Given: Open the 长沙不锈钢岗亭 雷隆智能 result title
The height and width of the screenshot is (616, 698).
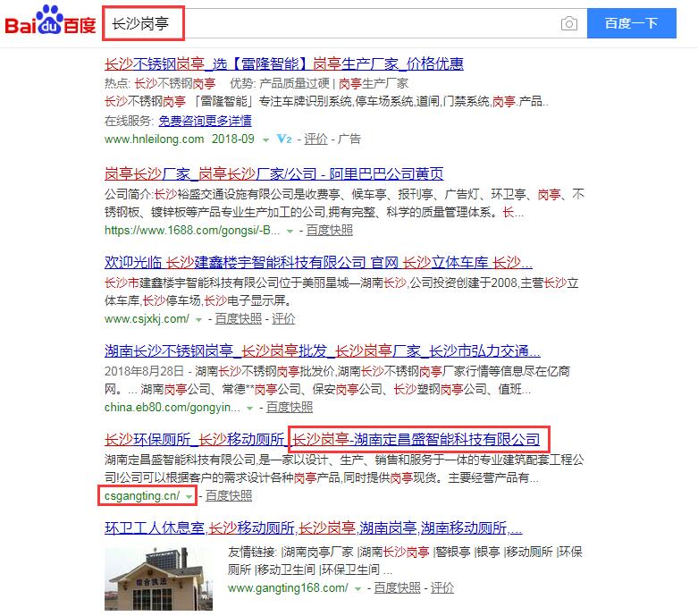Looking at the screenshot, I should (284, 64).
